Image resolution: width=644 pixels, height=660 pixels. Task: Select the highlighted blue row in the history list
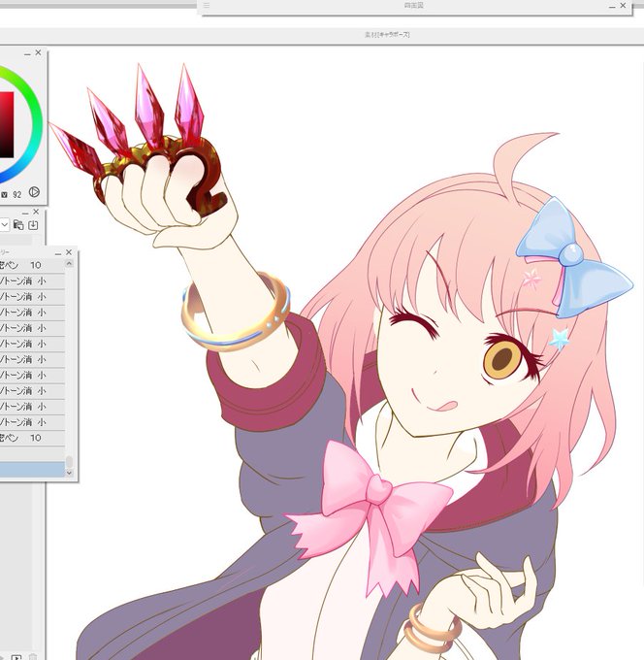coord(32,470)
